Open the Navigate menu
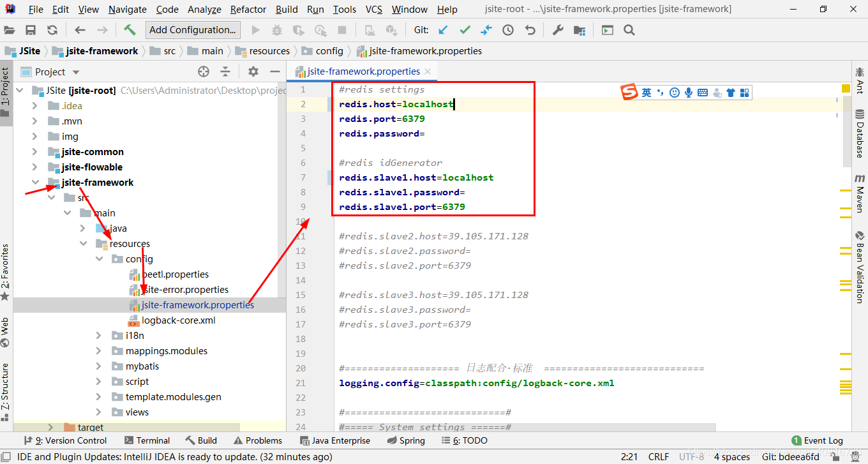This screenshot has height=464, width=868. (128, 9)
